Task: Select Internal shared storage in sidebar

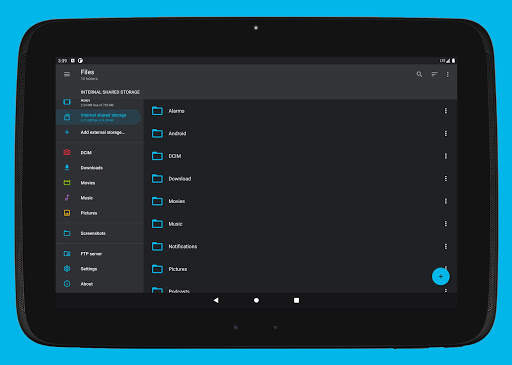Action: click(x=99, y=117)
